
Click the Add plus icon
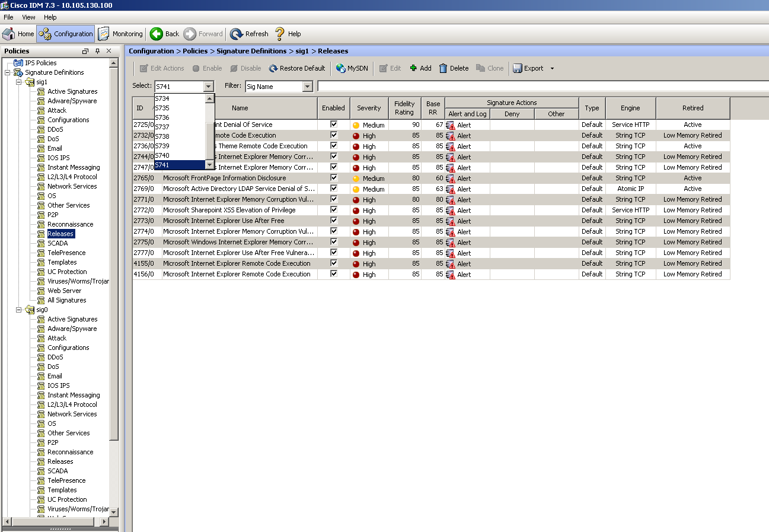click(413, 68)
